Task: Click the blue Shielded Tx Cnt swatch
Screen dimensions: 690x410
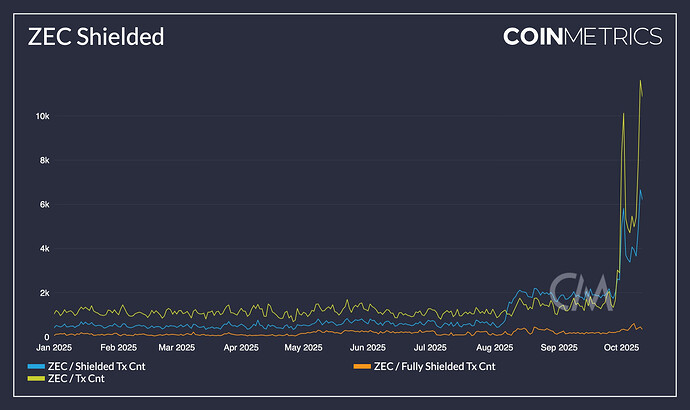Action: click(36, 366)
